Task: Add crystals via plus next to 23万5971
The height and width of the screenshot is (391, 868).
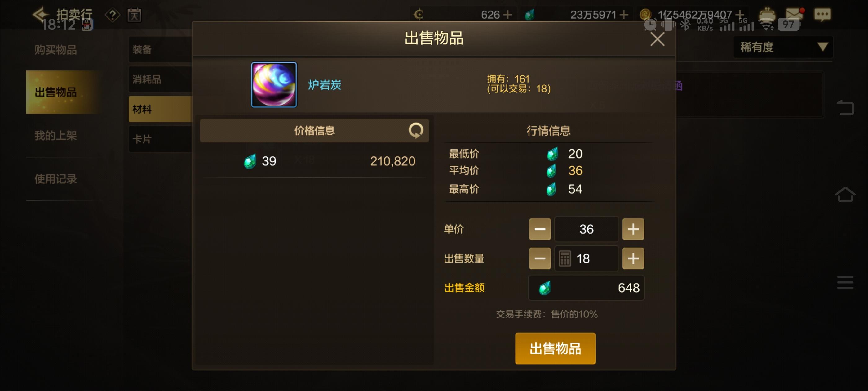Action: point(623,15)
